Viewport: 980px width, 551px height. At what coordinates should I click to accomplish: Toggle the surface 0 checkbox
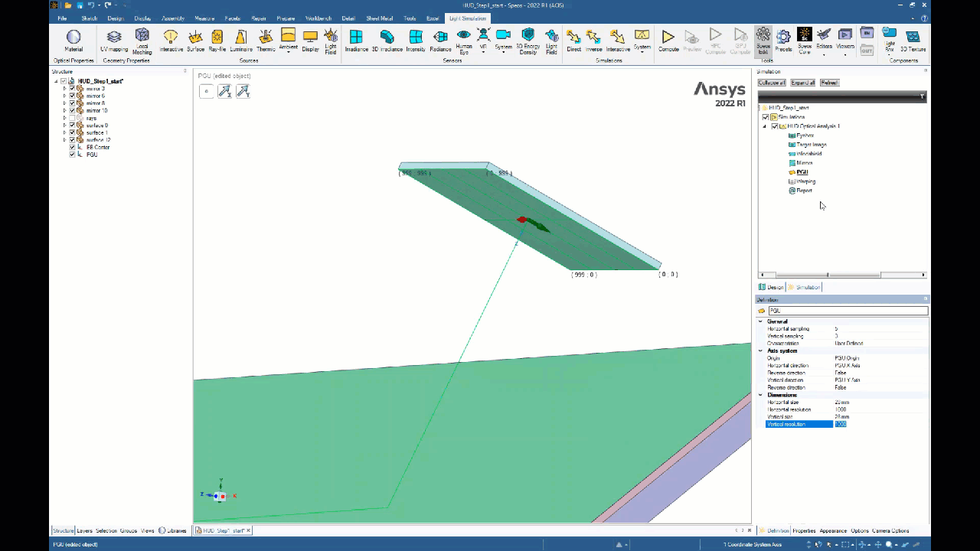click(72, 125)
